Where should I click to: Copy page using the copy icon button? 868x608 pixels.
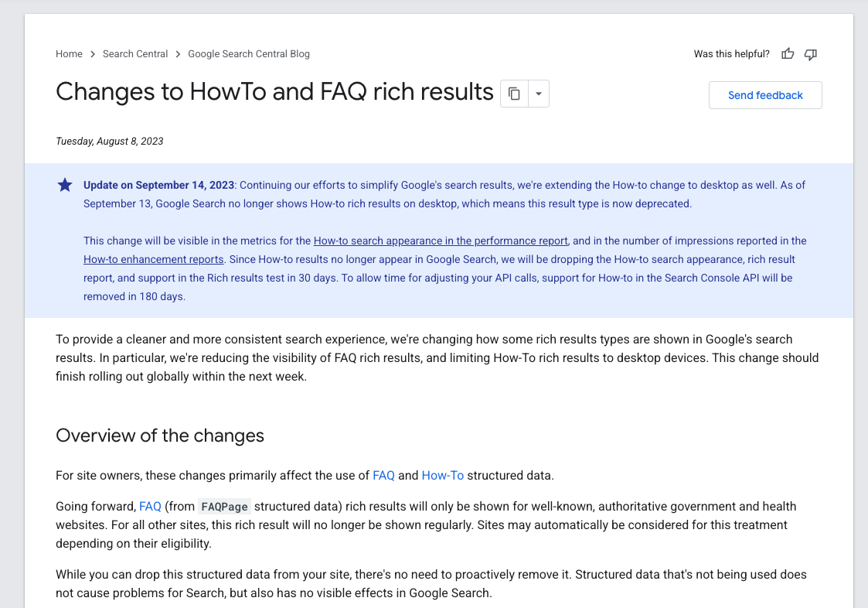(514, 94)
